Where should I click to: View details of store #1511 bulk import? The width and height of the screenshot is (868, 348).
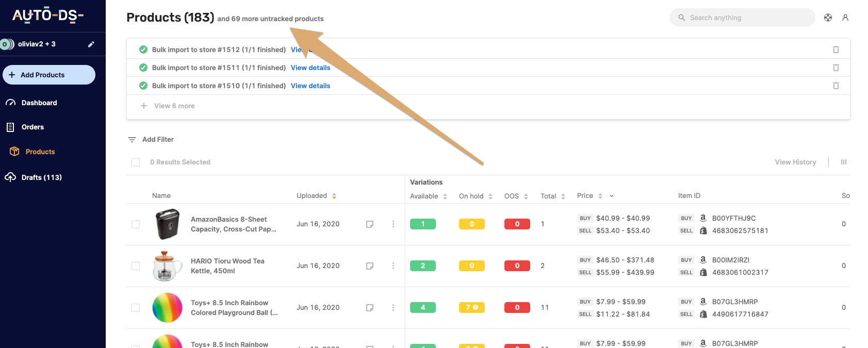coord(310,68)
